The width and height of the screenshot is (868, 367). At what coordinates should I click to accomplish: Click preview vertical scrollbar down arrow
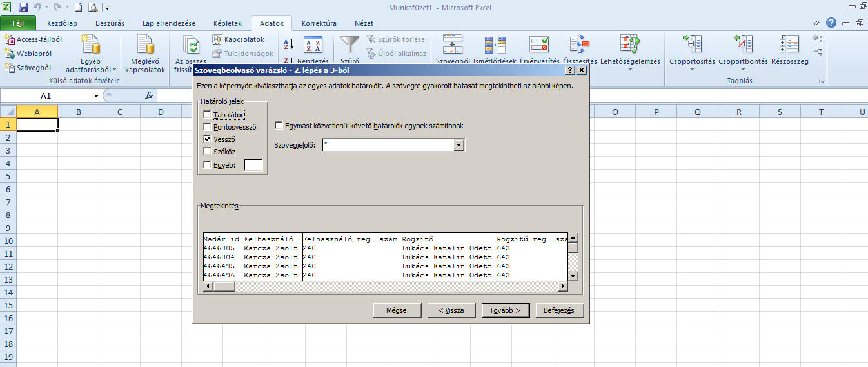point(573,276)
